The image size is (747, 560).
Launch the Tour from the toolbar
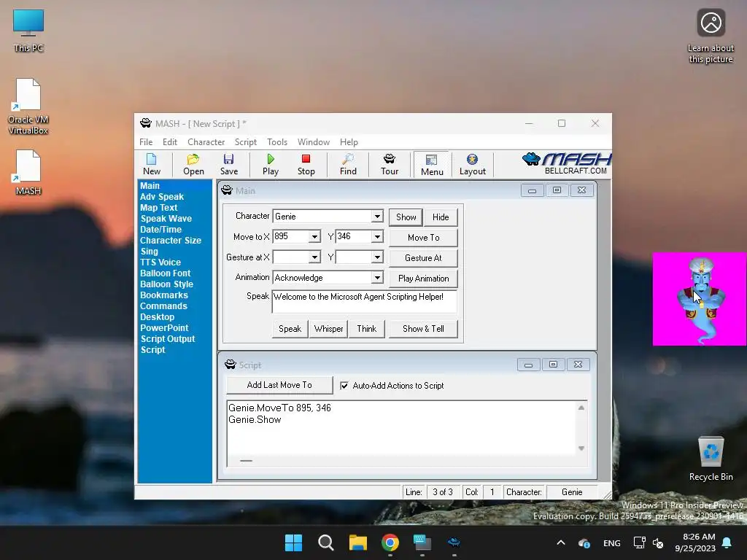[390, 164]
